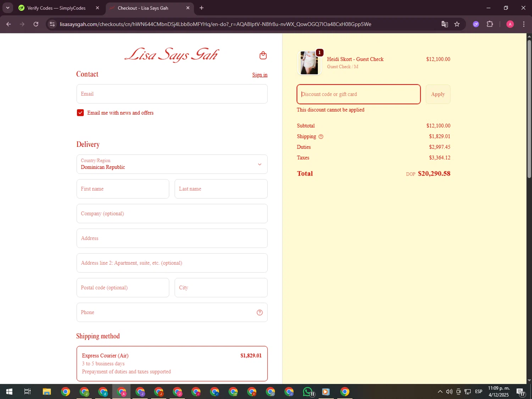
Task: Open File Explorer from the taskbar
Action: click(47, 392)
